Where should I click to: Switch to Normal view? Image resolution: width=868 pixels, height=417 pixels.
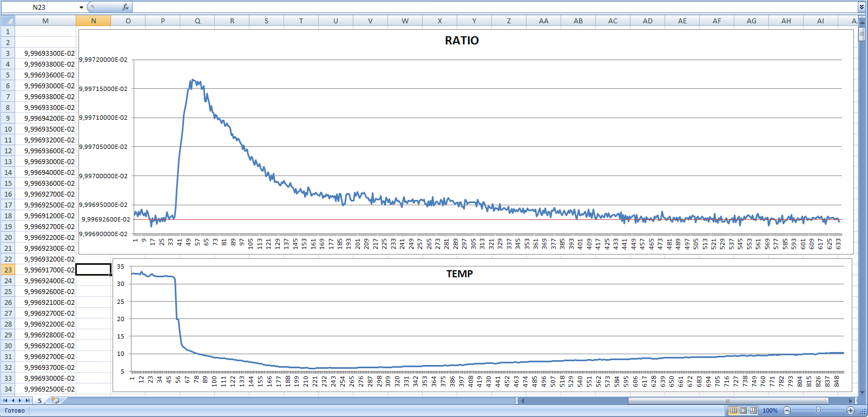click(733, 411)
